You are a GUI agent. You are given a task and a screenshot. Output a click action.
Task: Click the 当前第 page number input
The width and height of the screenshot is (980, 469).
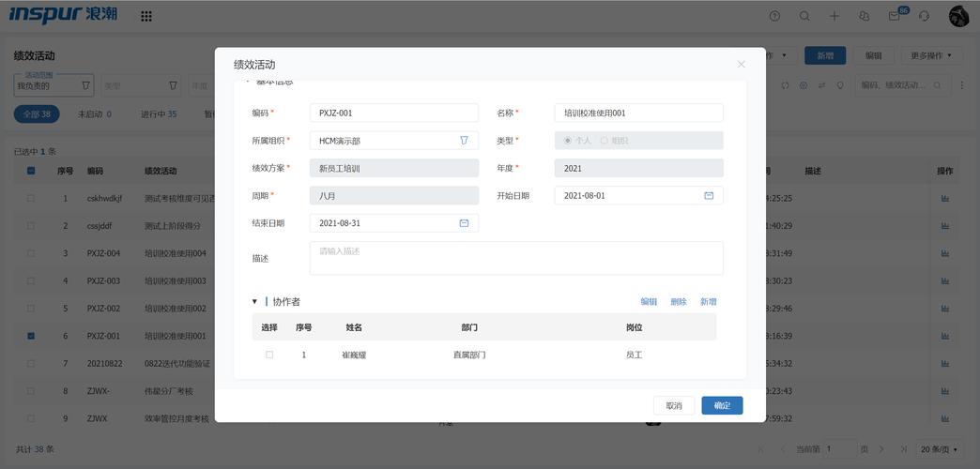[840, 449]
